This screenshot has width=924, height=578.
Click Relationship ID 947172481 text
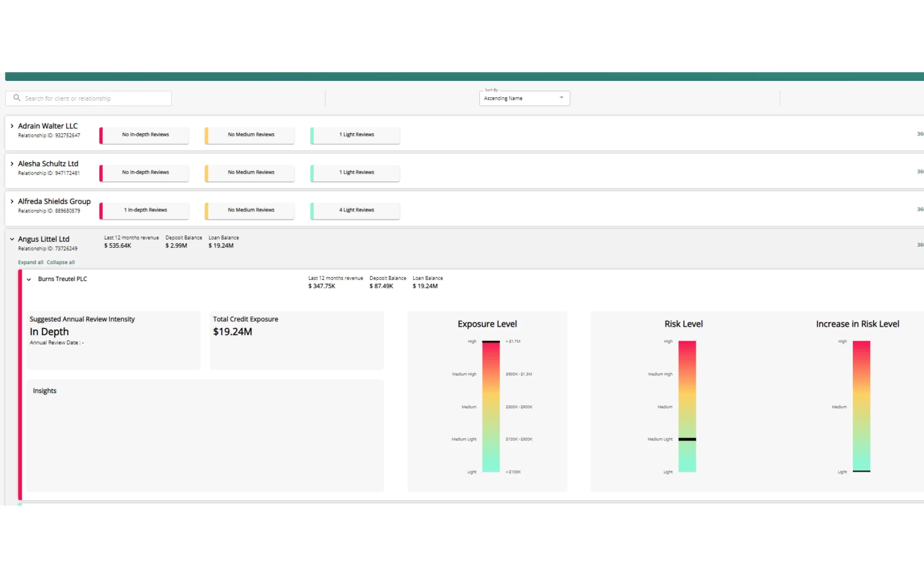click(49, 173)
